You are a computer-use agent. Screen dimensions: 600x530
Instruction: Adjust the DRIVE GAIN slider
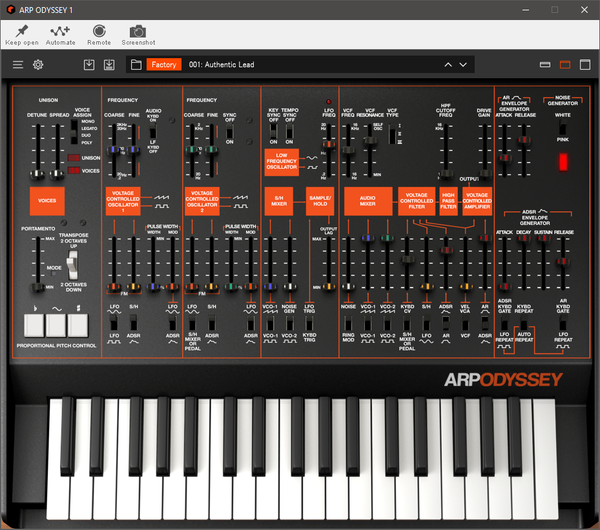pyautogui.click(x=485, y=174)
